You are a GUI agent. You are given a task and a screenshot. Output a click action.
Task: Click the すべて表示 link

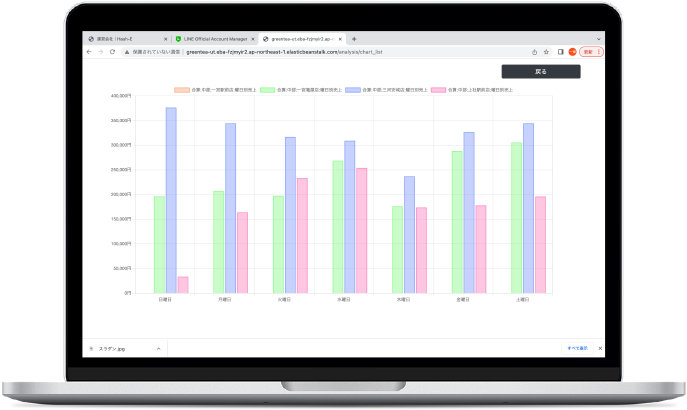tap(577, 348)
